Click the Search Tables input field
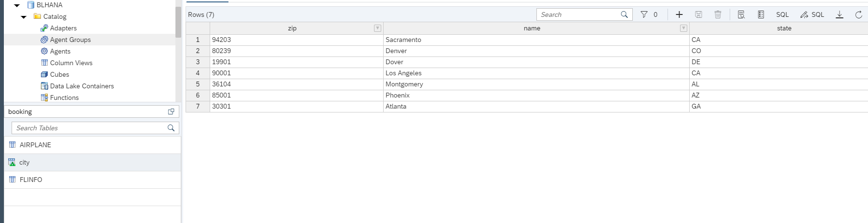Image resolution: width=868 pixels, height=223 pixels. [x=89, y=128]
